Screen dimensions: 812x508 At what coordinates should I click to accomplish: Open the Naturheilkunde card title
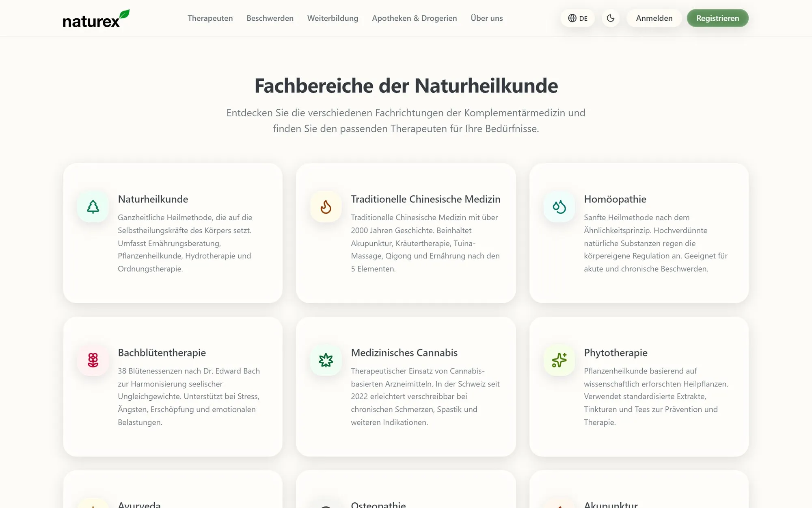coord(153,199)
